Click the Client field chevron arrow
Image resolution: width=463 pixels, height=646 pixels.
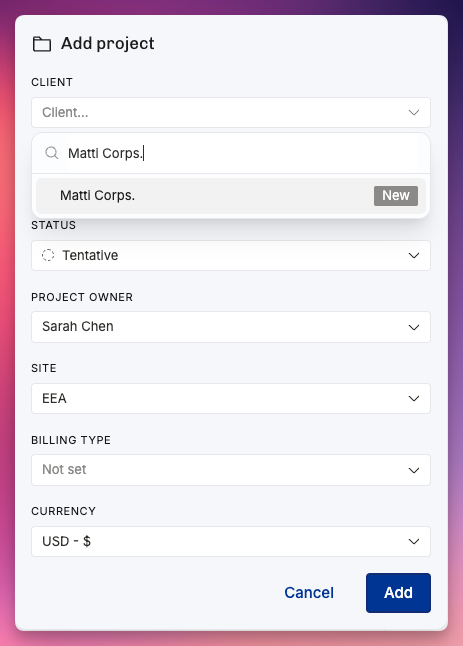click(x=414, y=112)
